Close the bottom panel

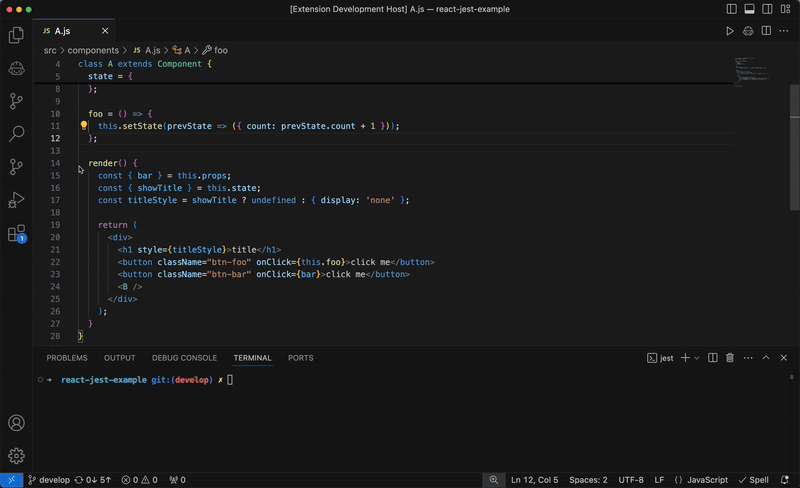784,358
